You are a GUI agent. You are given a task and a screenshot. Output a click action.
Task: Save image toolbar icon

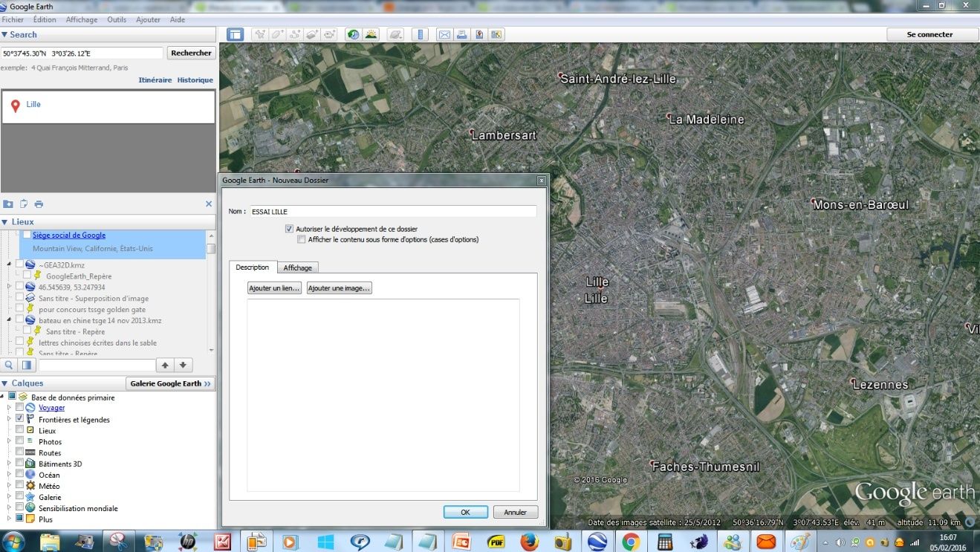tap(479, 34)
